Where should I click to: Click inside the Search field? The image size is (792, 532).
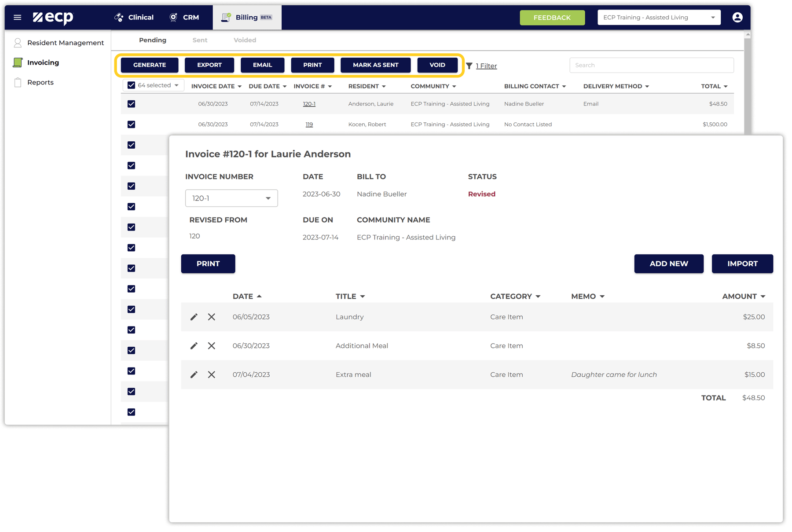[651, 65]
